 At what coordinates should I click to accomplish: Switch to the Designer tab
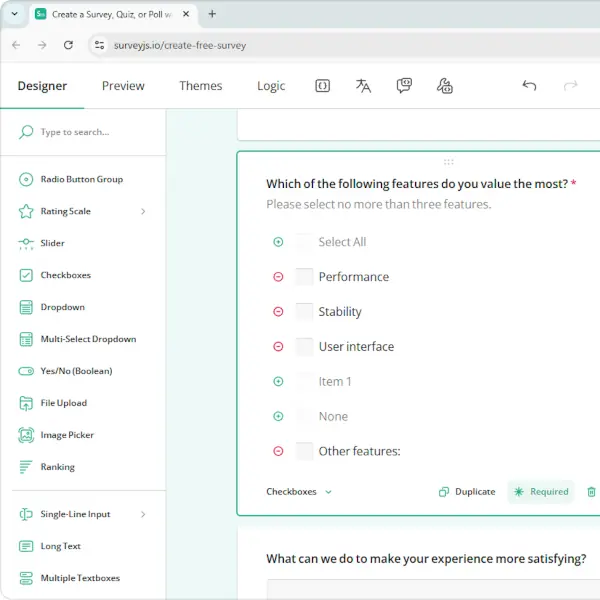point(42,86)
